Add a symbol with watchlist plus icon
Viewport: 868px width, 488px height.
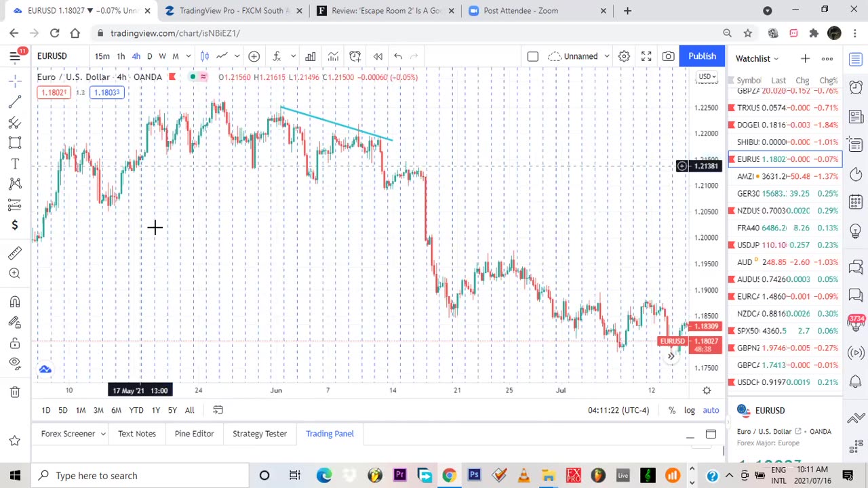pos(805,59)
